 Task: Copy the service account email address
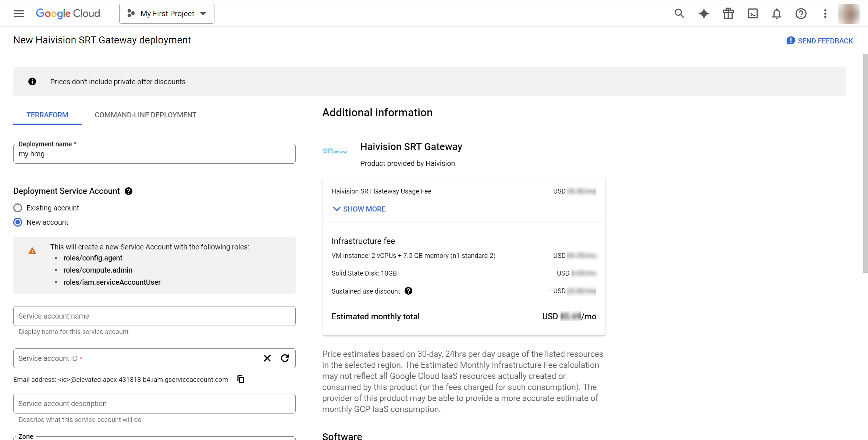pyautogui.click(x=241, y=379)
